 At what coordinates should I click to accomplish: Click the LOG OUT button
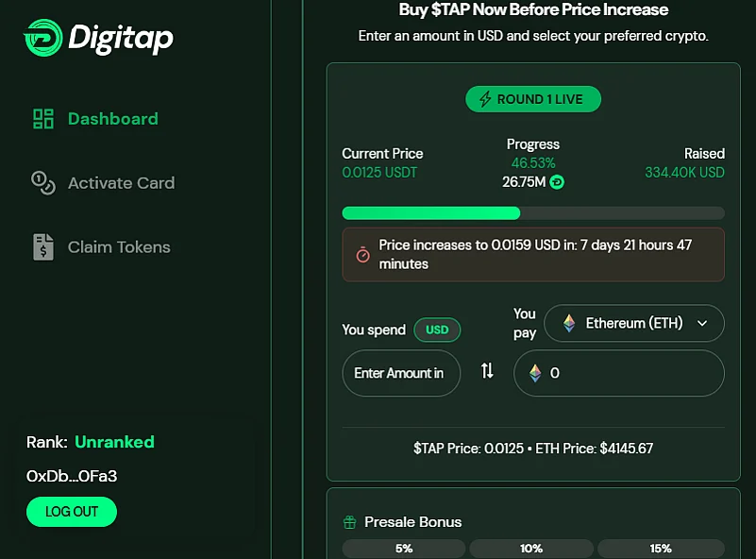pos(72,512)
